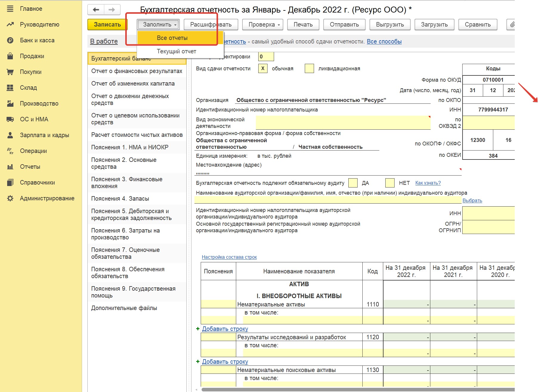Open Пояснения 7. Оценочные обязательства
538x392 pixels.
coord(137,253)
